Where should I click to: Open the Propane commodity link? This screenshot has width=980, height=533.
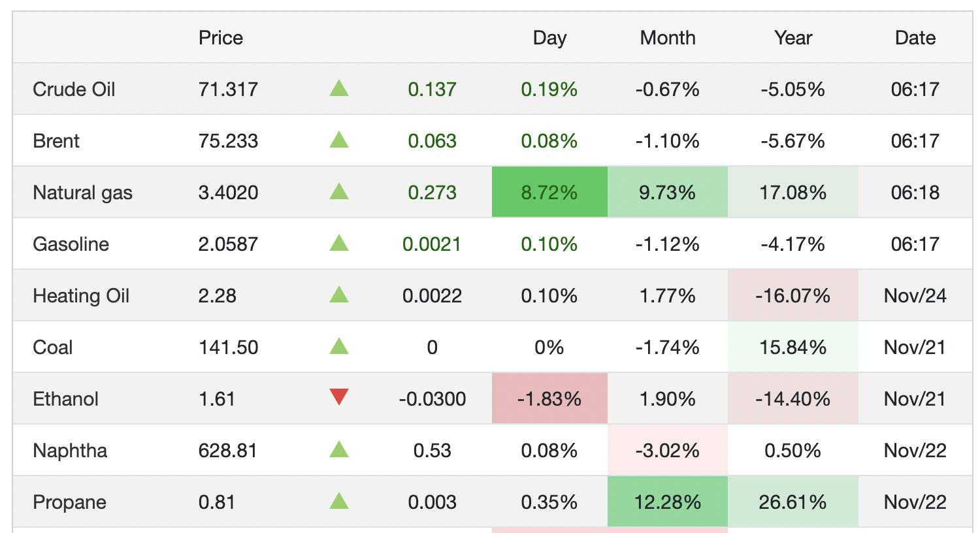69,502
